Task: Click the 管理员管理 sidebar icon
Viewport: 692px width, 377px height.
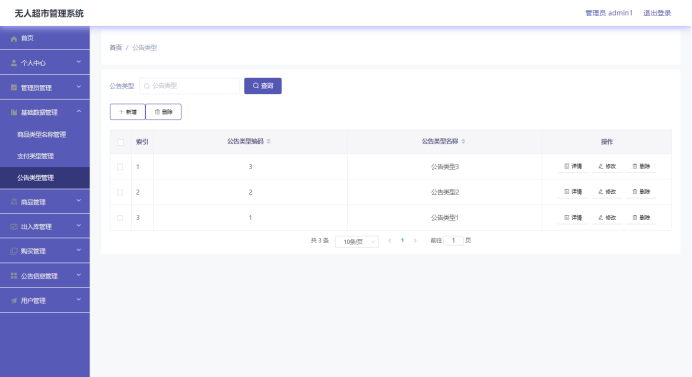Action: click(14, 87)
